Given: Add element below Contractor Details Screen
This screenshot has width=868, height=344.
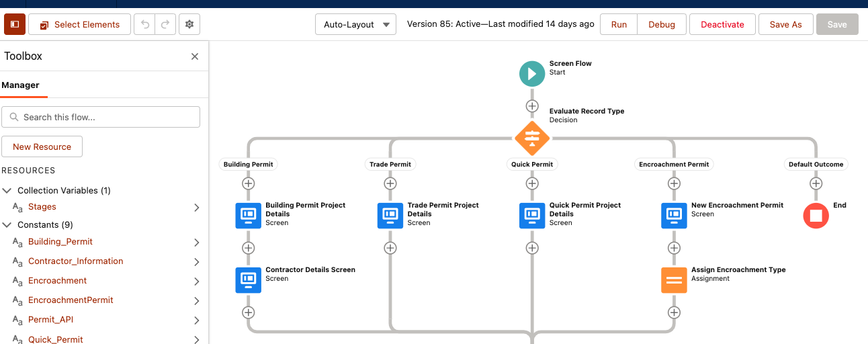Looking at the screenshot, I should (249, 312).
